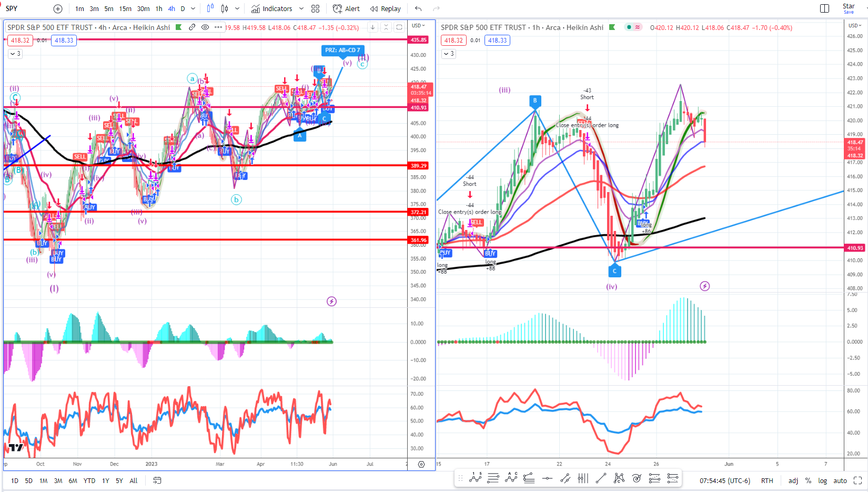Click the Go to date calendar icon
Screen dimensions: 868x492
pyautogui.click(x=157, y=480)
